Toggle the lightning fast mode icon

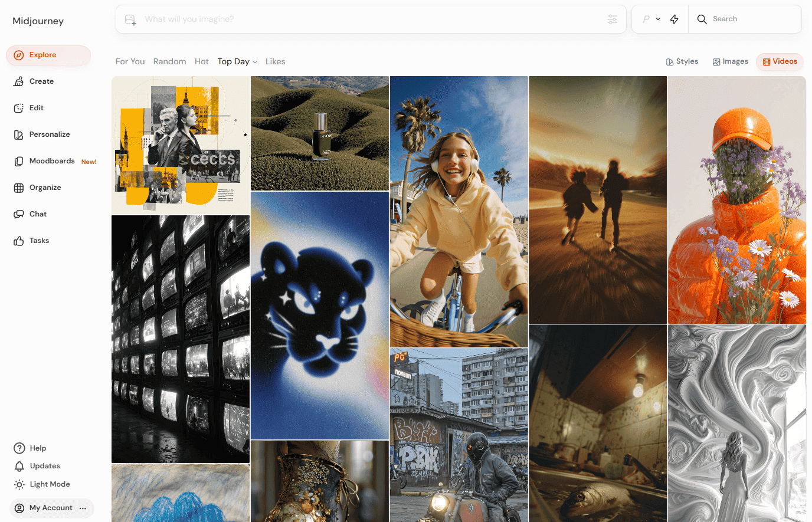click(674, 19)
